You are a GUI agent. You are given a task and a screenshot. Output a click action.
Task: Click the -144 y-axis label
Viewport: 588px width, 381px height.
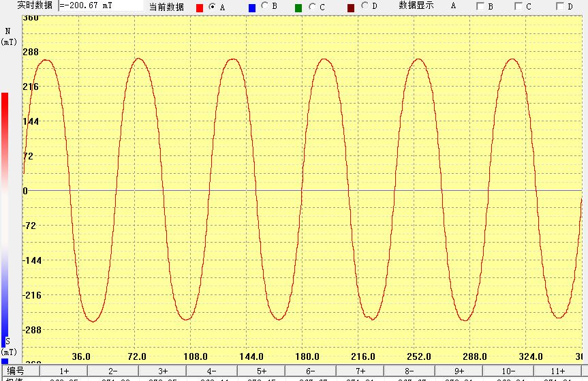(32, 260)
